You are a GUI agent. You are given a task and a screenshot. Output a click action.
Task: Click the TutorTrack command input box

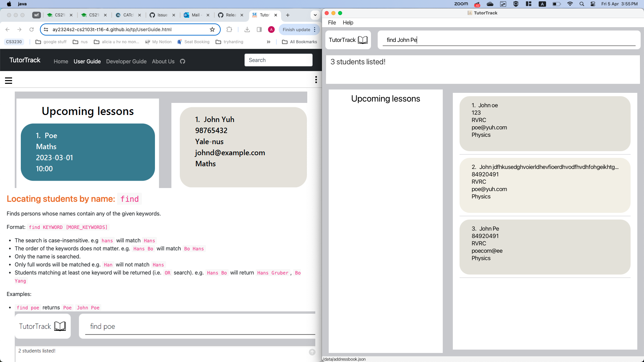coord(508,40)
